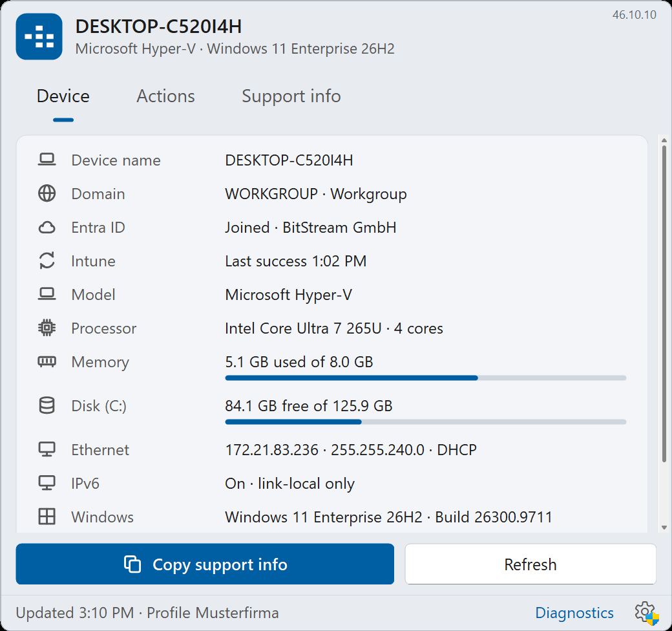Screen dimensions: 672x631
Task: Click the scrollbar down arrow
Action: pyautogui.click(x=664, y=528)
